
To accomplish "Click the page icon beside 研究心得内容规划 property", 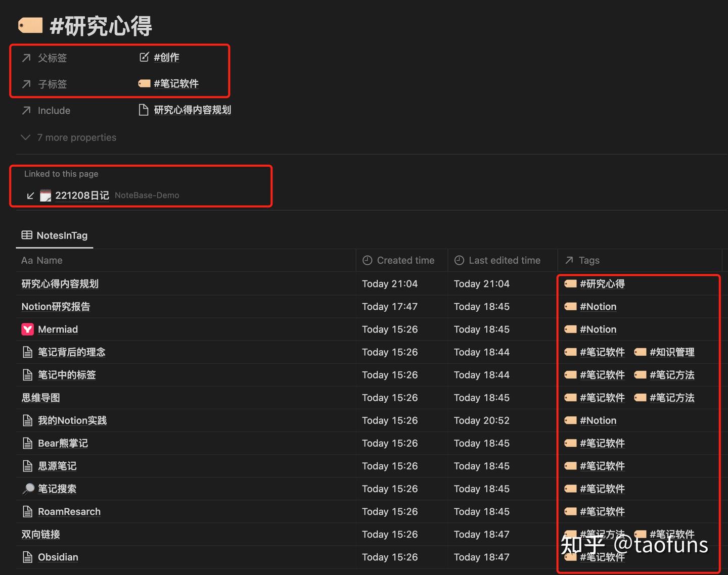I will tap(144, 110).
